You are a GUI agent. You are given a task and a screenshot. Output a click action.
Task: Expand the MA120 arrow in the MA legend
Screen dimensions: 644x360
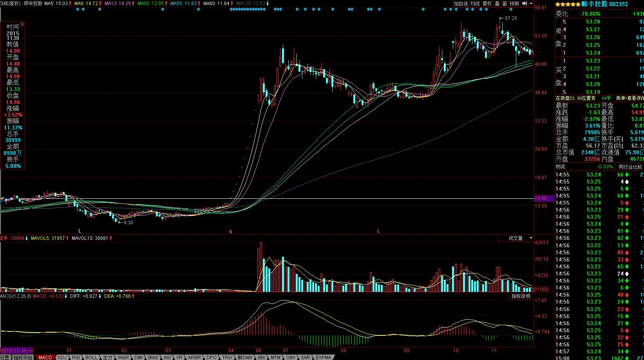[268, 4]
